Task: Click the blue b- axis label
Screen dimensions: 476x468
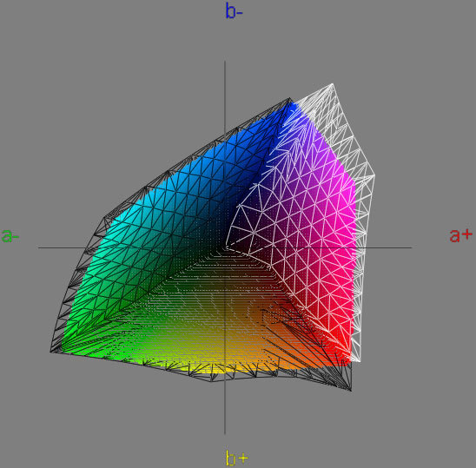Action: tap(234, 11)
